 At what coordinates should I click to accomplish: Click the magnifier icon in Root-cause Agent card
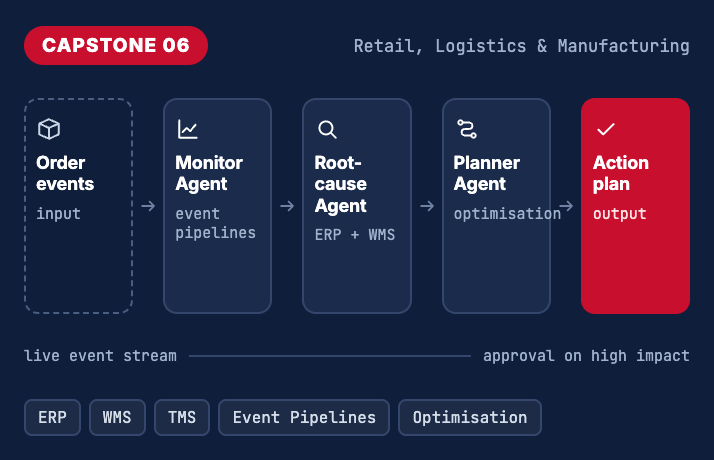click(x=327, y=129)
